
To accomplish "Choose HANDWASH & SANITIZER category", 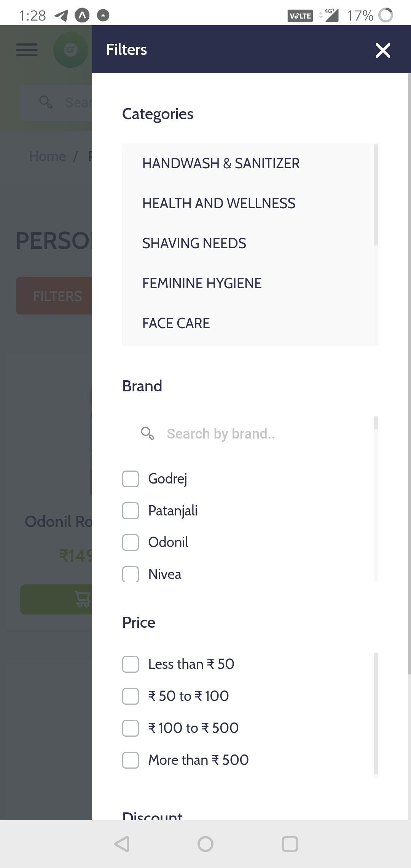I will [x=221, y=163].
